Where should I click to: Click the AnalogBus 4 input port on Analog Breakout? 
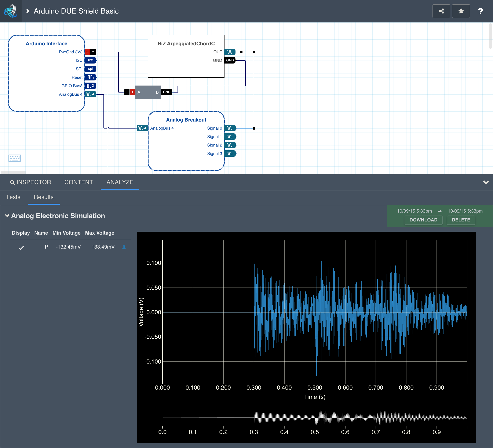(142, 128)
